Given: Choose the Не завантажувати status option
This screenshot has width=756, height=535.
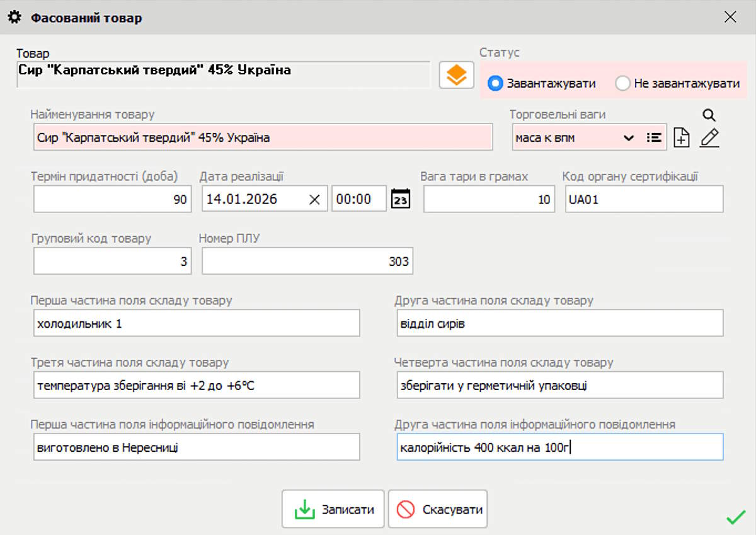Looking at the screenshot, I should point(622,83).
